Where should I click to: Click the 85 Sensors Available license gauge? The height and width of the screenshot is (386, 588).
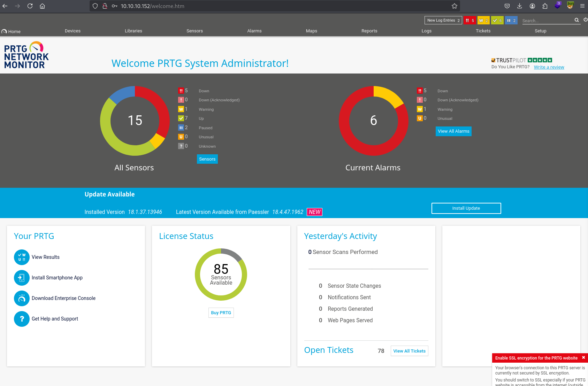pyautogui.click(x=221, y=275)
